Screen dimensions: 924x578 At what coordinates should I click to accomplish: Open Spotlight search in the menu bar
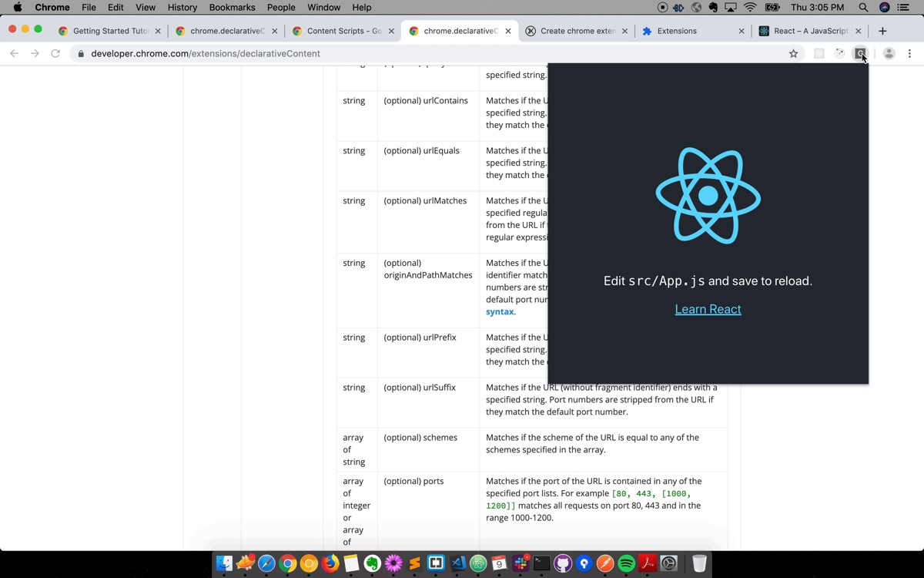pyautogui.click(x=863, y=8)
